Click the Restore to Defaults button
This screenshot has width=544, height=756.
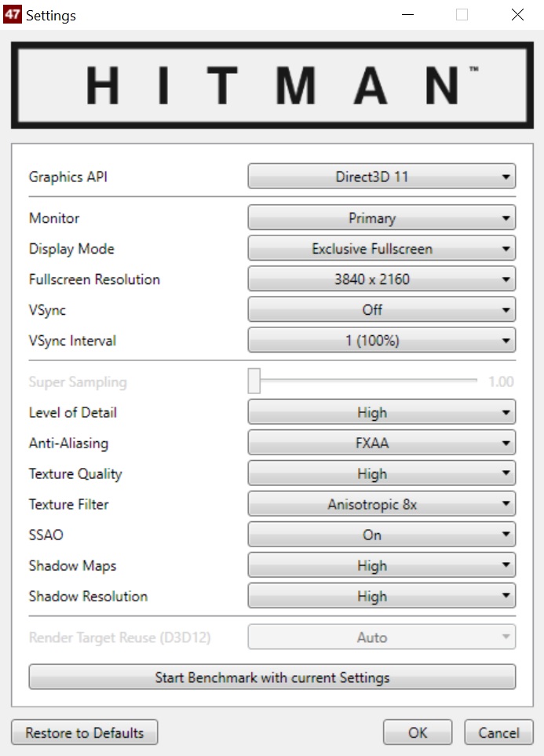click(x=85, y=732)
